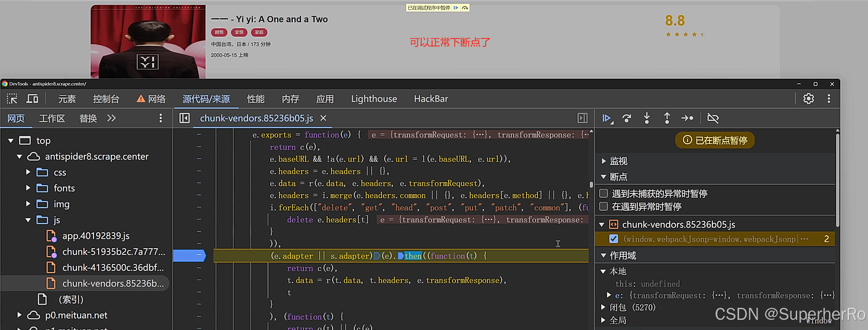Screen dimensions: 868x330
Task: Open the Lighthouse tab
Action: [x=374, y=99]
